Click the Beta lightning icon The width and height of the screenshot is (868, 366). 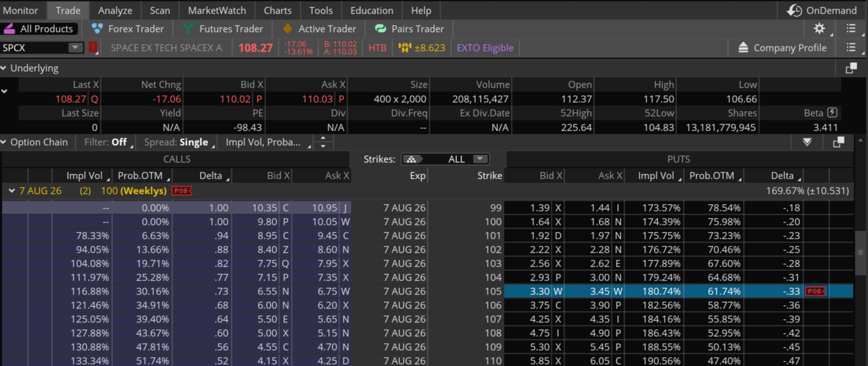click(x=832, y=113)
